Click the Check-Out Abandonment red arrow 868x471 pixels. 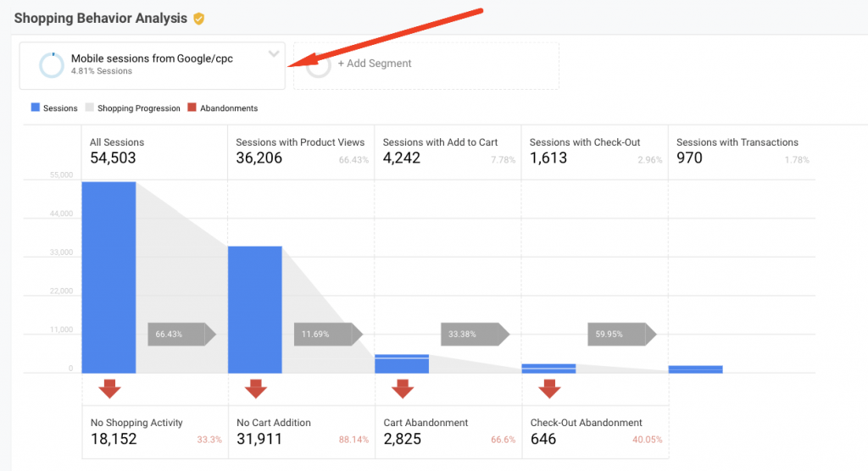click(549, 389)
